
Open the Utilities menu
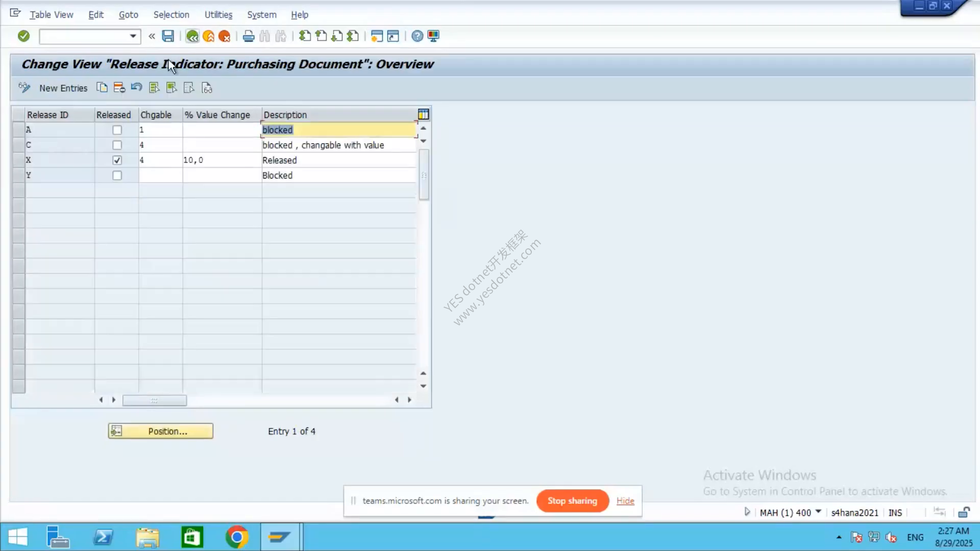(x=218, y=15)
